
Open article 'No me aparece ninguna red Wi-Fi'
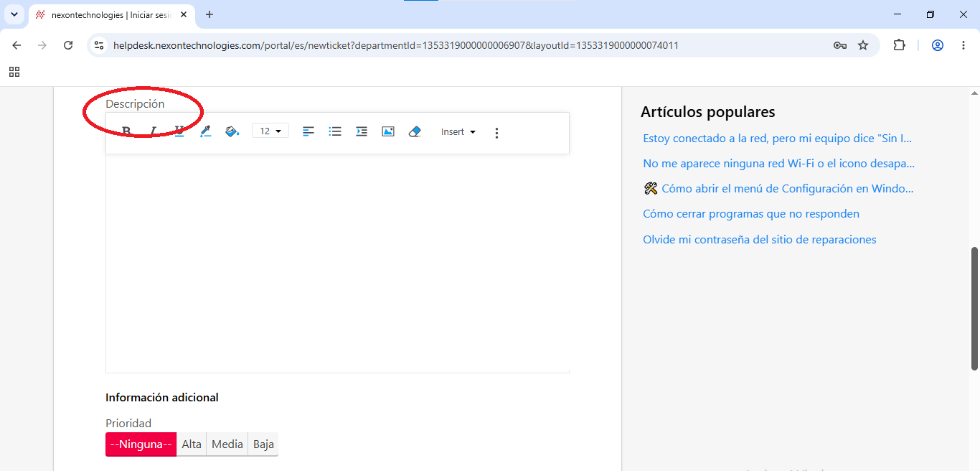(778, 164)
